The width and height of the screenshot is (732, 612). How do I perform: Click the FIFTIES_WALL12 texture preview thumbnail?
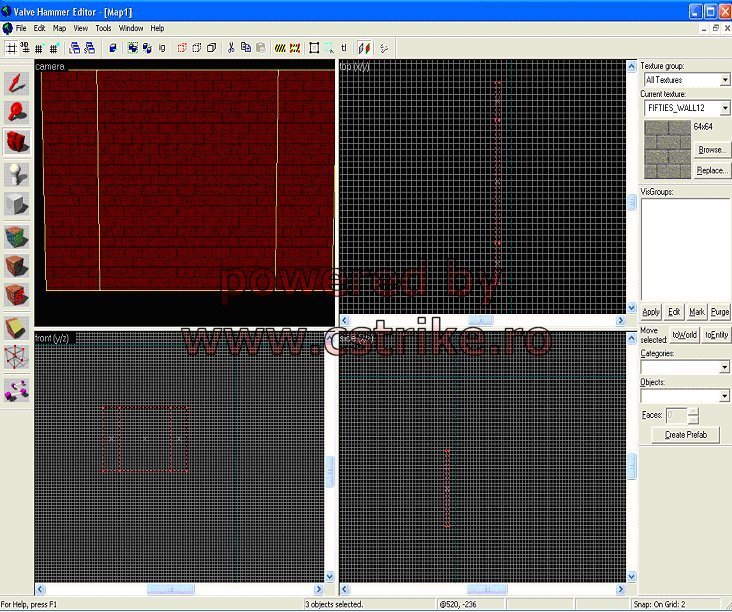666,149
